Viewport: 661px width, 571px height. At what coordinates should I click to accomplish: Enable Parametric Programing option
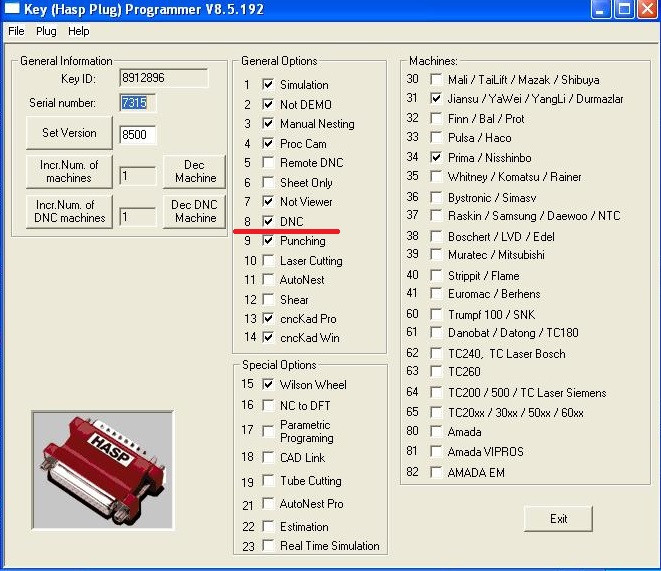(268, 431)
